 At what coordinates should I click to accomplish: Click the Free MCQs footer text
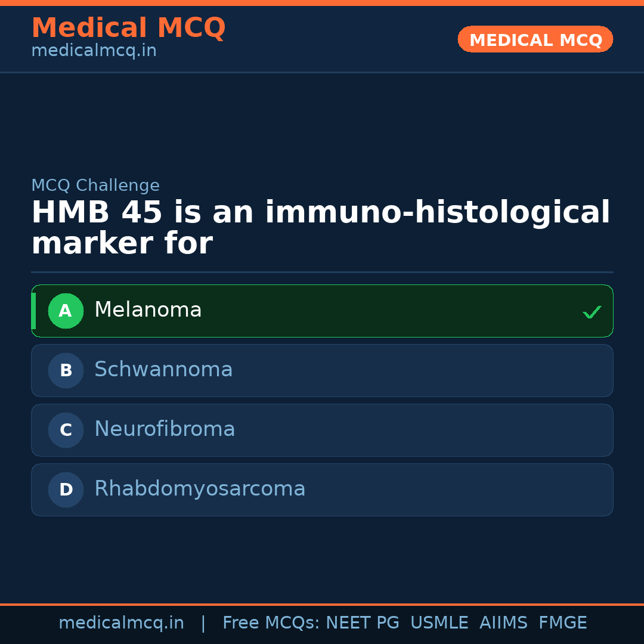(x=271, y=623)
